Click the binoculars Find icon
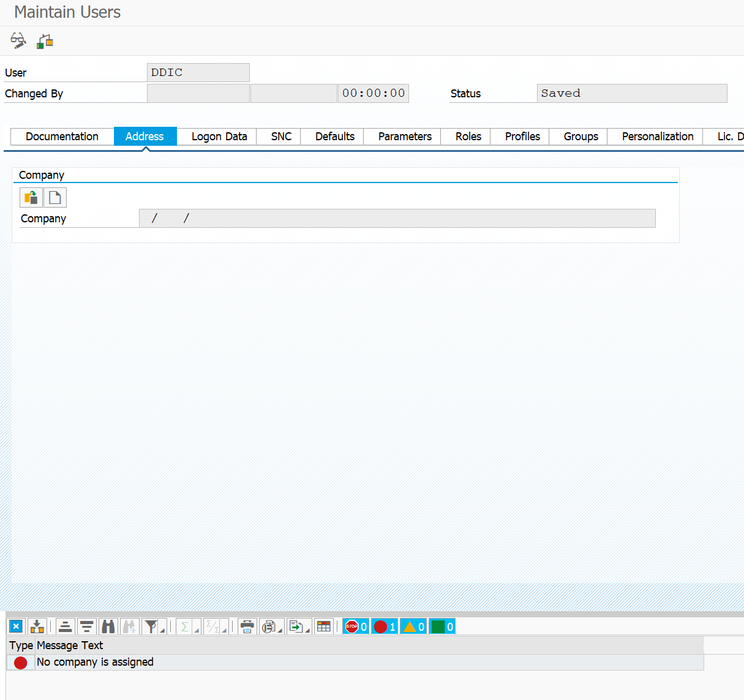This screenshot has height=700, width=744. click(x=108, y=627)
